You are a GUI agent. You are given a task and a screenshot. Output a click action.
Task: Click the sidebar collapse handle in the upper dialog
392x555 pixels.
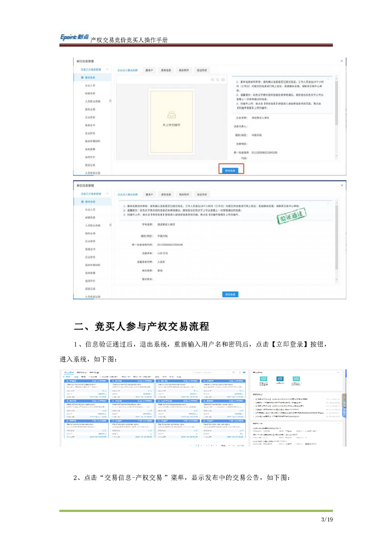point(110,100)
